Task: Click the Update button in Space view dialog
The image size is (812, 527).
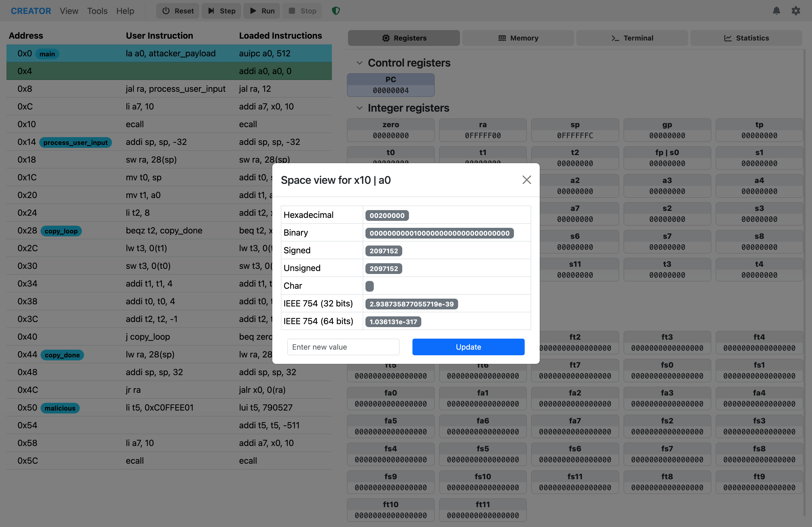Action: coord(468,347)
